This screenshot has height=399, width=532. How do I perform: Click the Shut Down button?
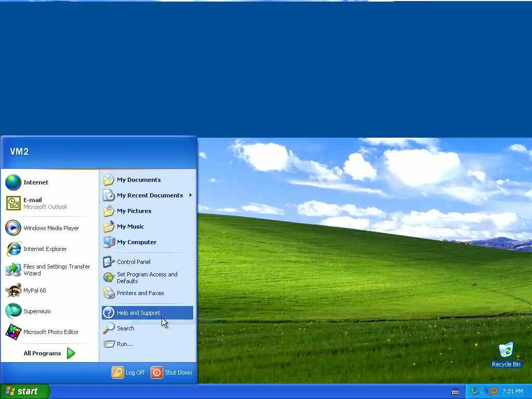click(x=171, y=373)
